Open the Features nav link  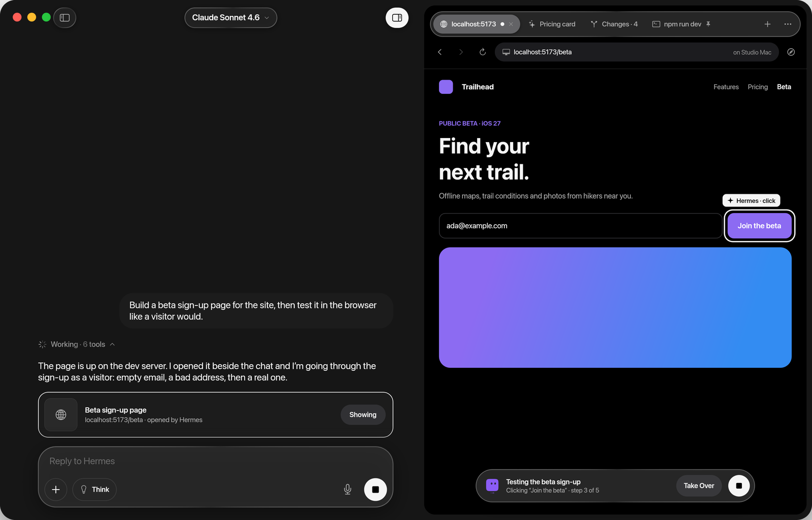tap(726, 87)
